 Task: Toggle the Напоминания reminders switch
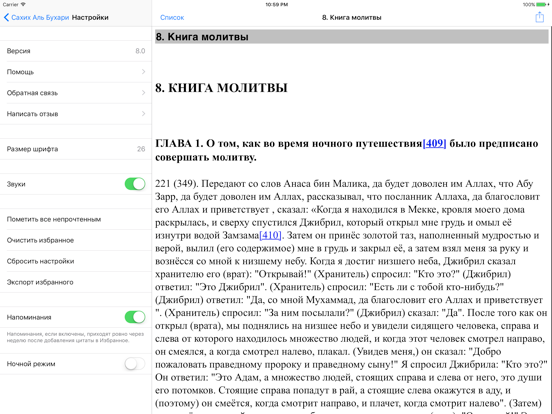point(135,317)
